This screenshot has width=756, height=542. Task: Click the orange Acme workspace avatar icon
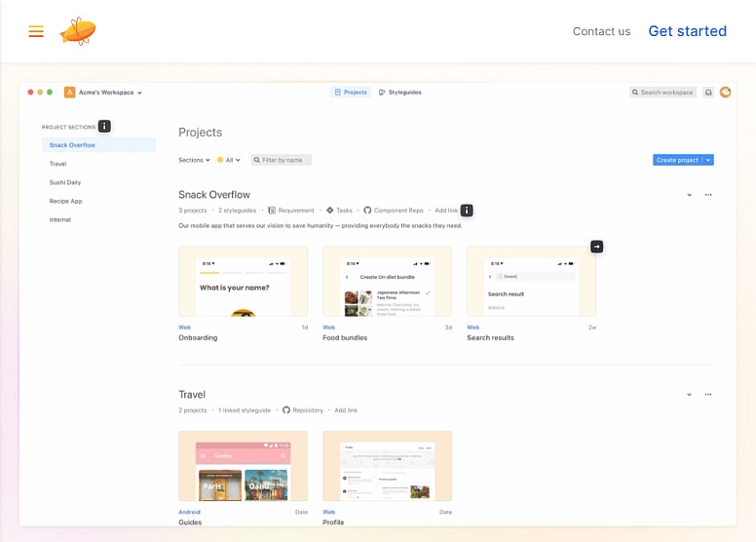coord(69,93)
